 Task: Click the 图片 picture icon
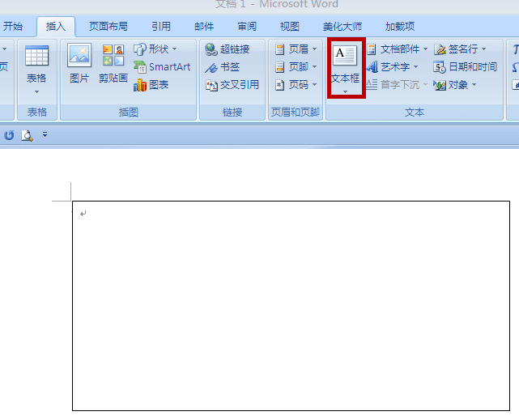point(79,55)
